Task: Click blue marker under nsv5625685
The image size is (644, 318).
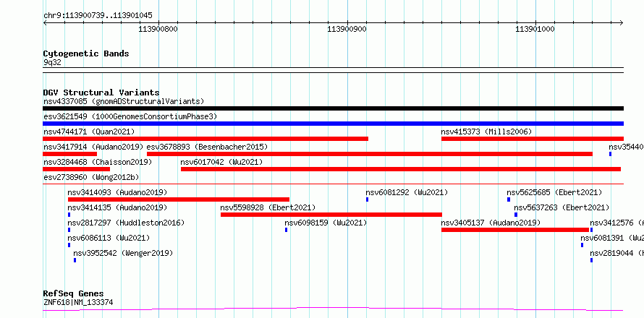Action: pos(509,199)
